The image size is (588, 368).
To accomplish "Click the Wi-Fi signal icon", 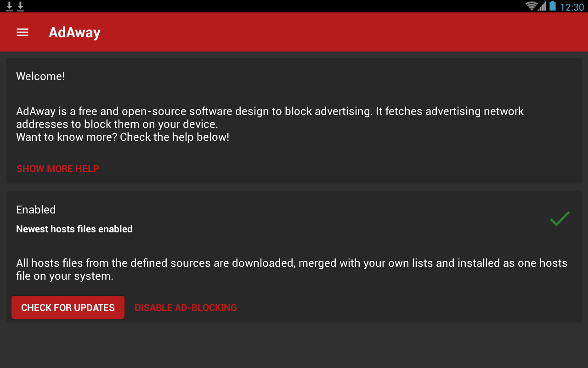I will (531, 6).
